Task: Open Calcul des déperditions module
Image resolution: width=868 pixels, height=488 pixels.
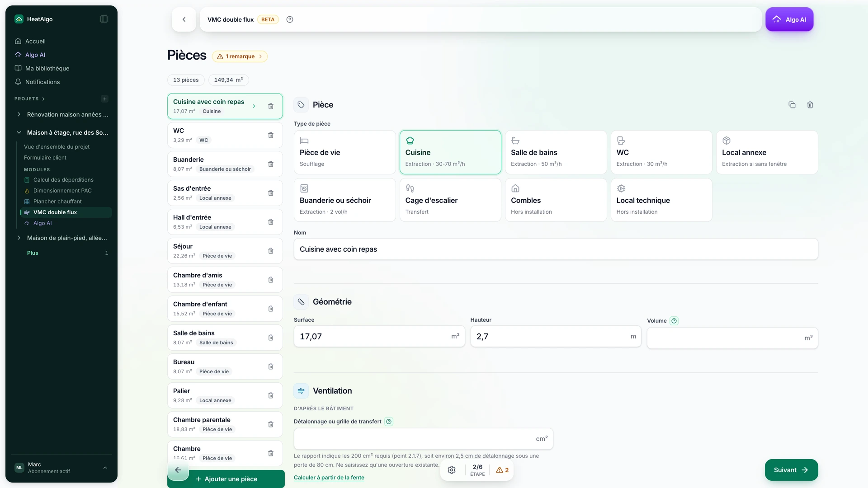Action: [63, 180]
